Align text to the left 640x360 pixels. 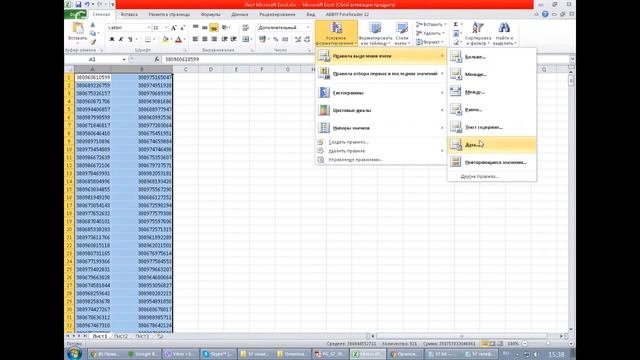point(196,39)
